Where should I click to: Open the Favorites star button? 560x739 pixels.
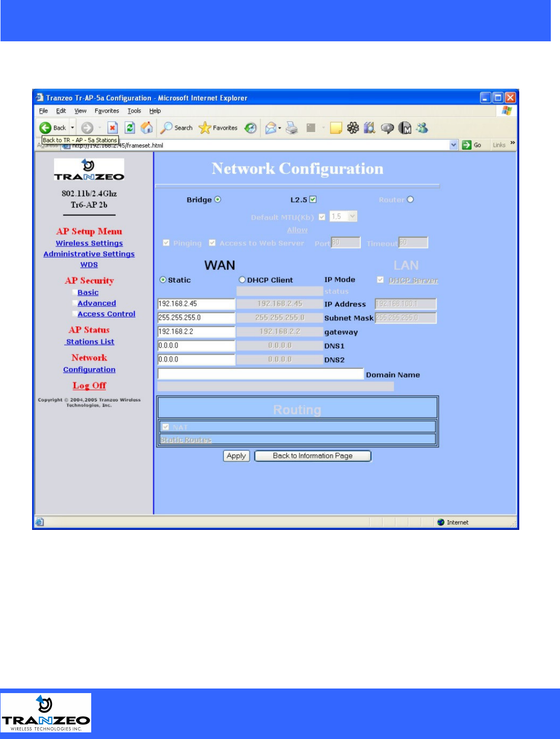tap(218, 128)
